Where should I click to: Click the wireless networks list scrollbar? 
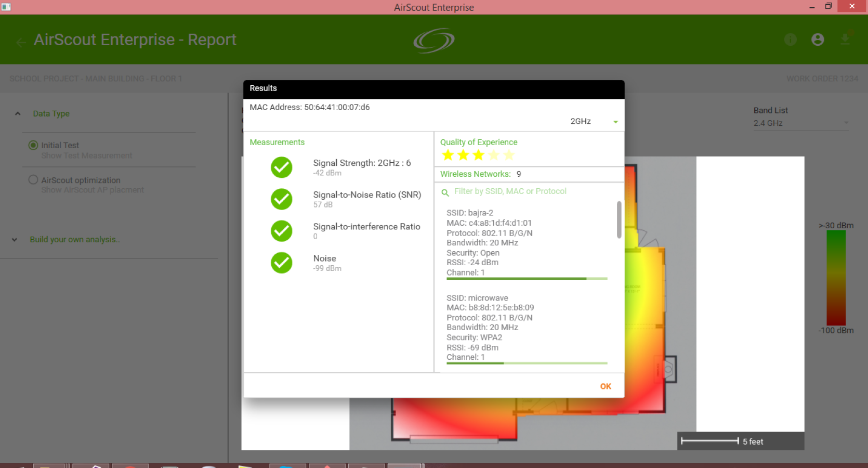pyautogui.click(x=619, y=219)
